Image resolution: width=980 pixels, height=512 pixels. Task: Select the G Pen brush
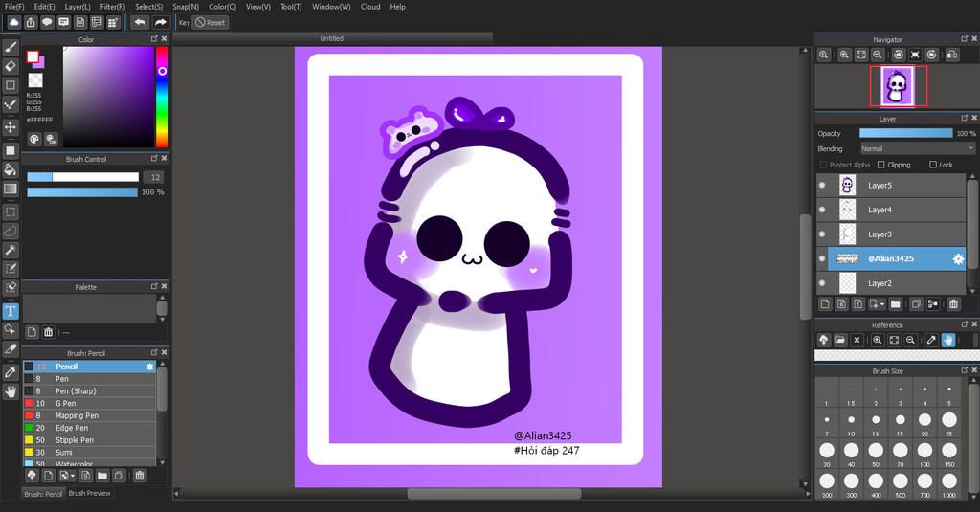[x=66, y=404]
